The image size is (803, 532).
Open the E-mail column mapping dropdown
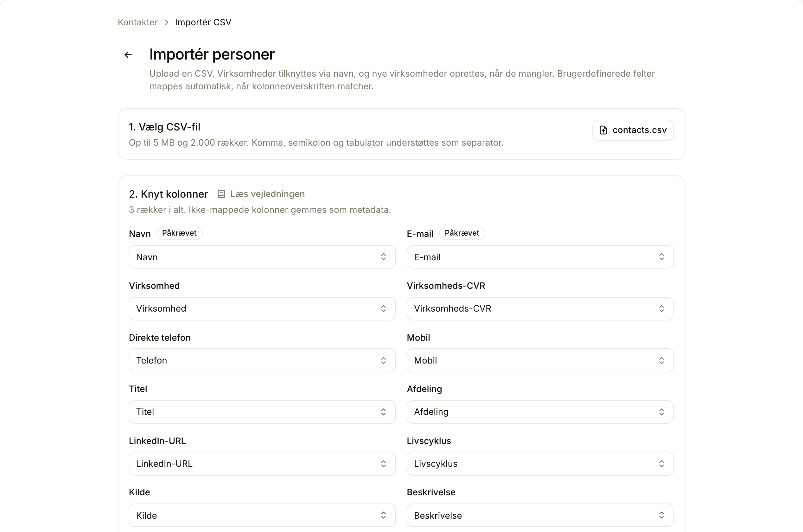point(540,257)
